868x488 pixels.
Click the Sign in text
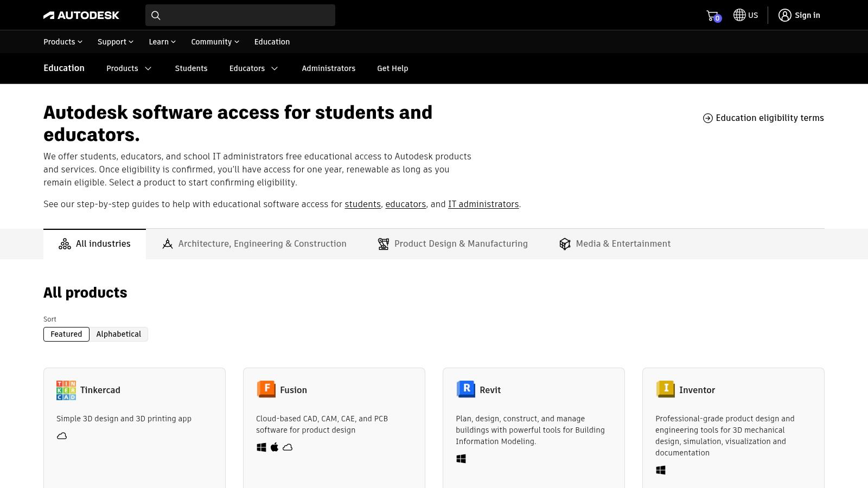coord(807,15)
